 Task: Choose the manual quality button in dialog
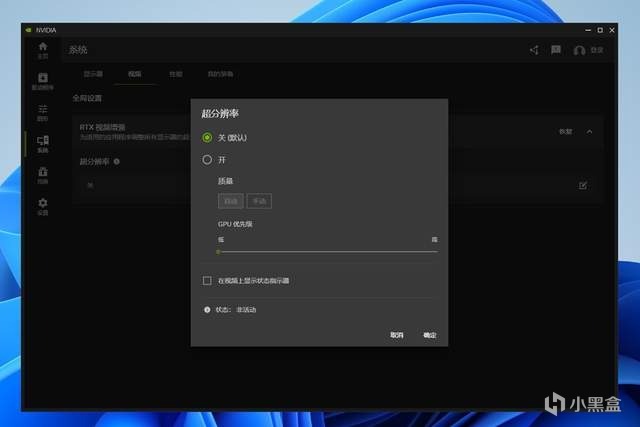tap(259, 201)
